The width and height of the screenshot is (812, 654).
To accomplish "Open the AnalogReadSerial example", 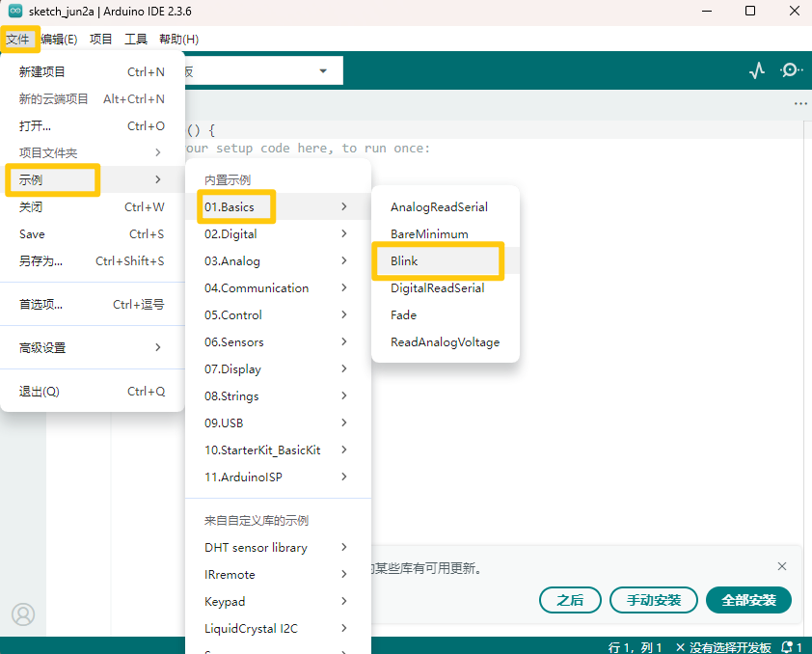I will pyautogui.click(x=446, y=207).
